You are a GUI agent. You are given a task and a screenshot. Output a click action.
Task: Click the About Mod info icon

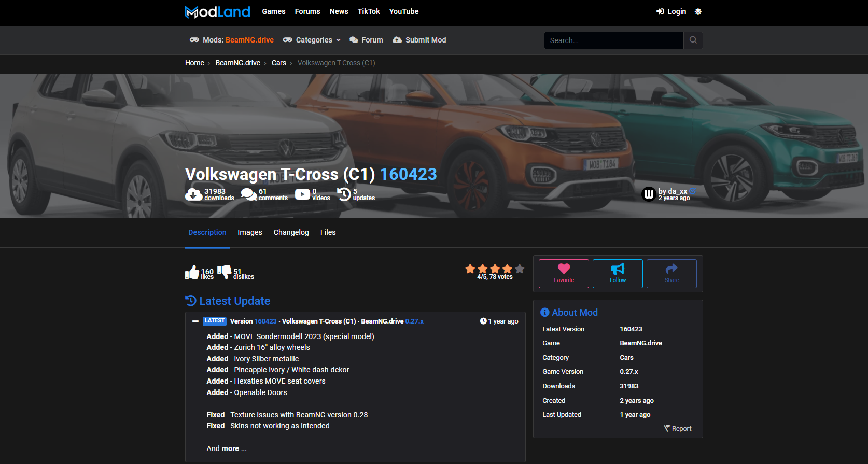544,312
